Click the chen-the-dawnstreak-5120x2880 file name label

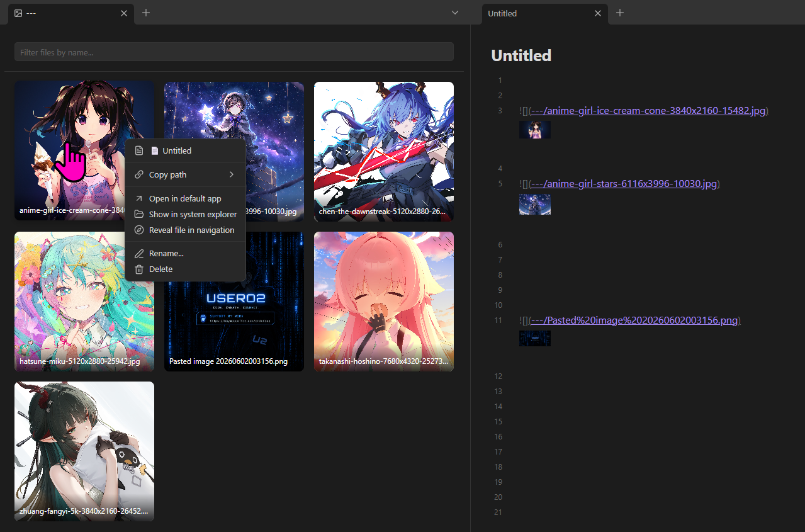coord(383,212)
